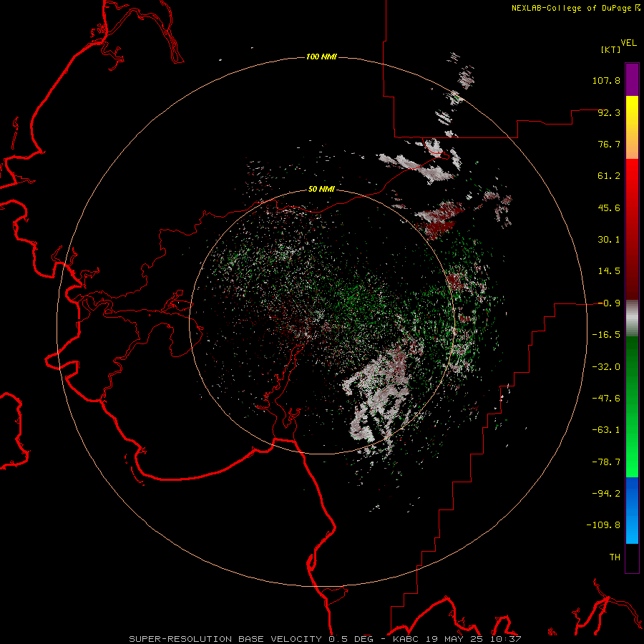Click the VEL legend title
This screenshot has width=644, height=644.
(x=628, y=43)
